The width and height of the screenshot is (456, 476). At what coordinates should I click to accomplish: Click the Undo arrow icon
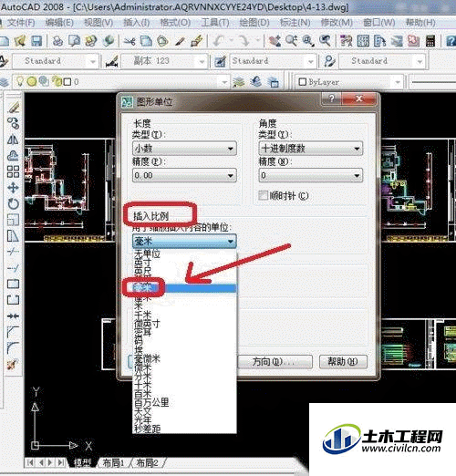(218, 41)
